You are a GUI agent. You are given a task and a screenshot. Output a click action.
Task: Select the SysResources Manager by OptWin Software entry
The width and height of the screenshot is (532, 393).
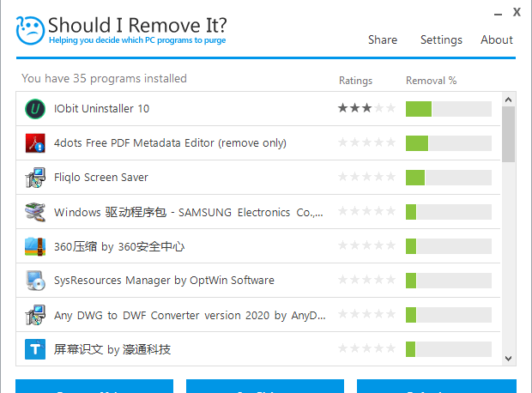coord(164,281)
